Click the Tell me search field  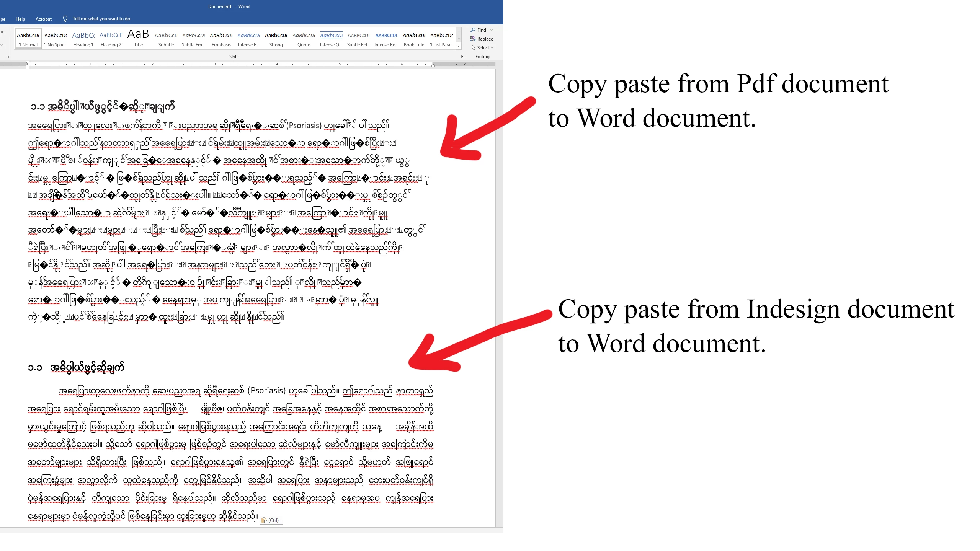tap(101, 19)
